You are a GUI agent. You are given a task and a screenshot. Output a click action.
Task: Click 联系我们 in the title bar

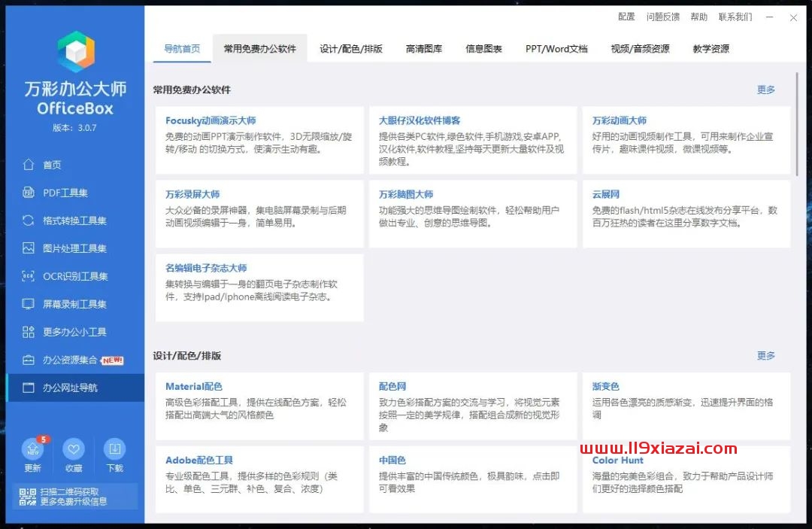[735, 17]
